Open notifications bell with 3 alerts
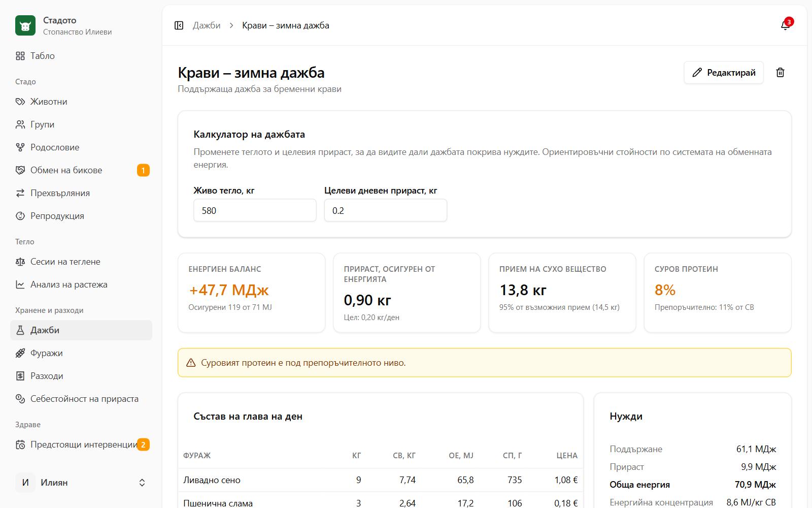This screenshot has width=812, height=508. pos(785,25)
